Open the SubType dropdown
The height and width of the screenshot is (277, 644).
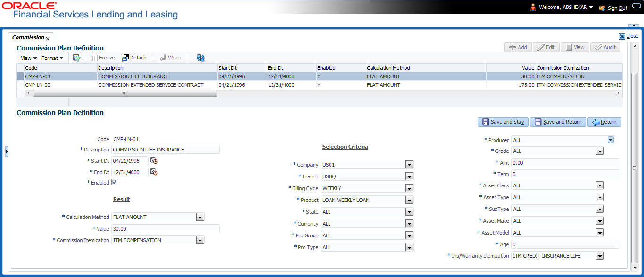coord(600,209)
